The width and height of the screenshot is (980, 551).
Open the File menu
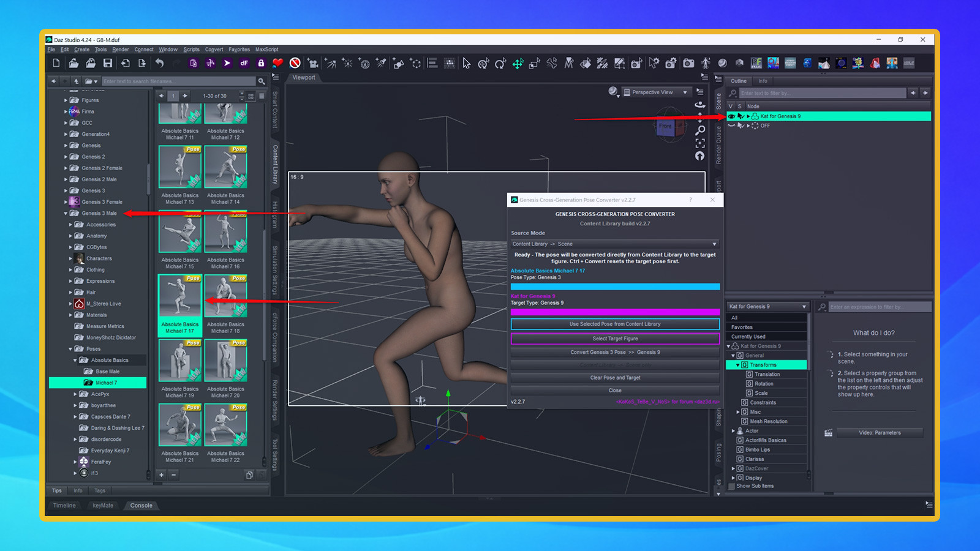click(51, 50)
